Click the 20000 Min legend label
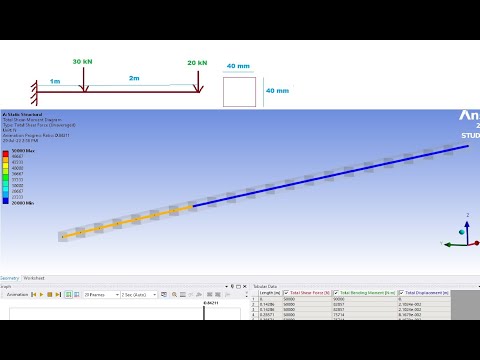Screen dimensions: 480x360 point(23,203)
